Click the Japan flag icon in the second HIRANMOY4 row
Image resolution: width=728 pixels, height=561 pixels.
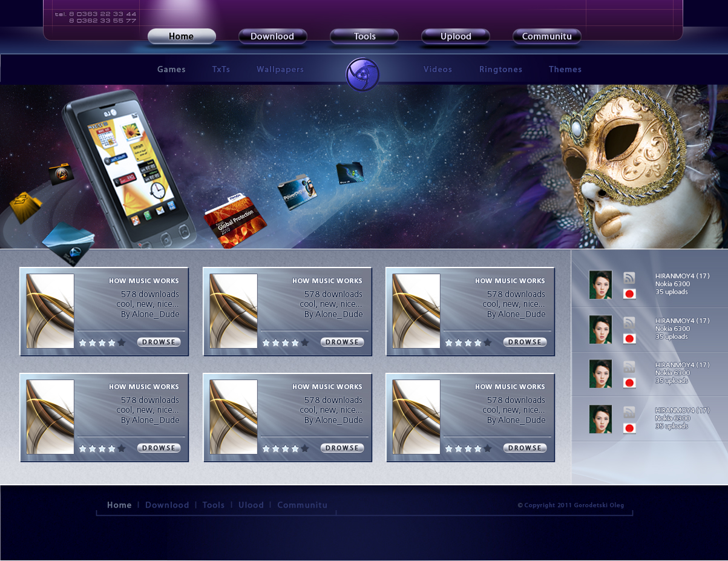[629, 339]
